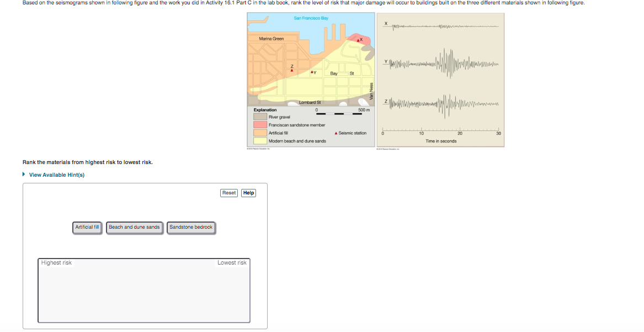Click the station Y seismogram trace
This screenshot has height=332, width=644.
pos(441,64)
